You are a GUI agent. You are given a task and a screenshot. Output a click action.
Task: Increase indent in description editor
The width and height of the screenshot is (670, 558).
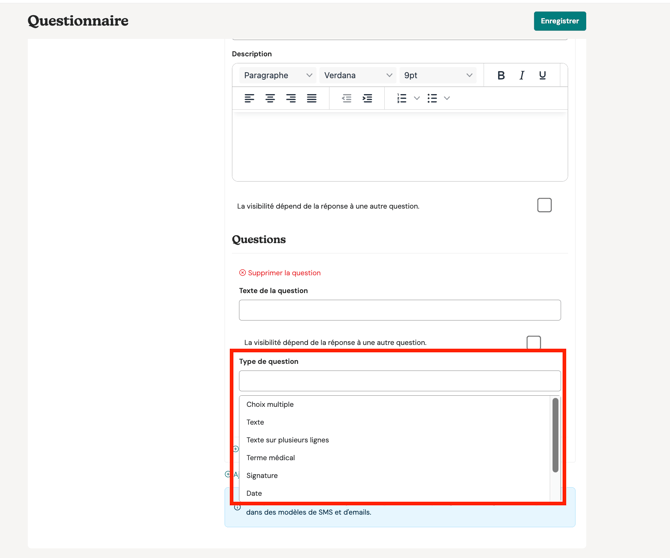tap(367, 99)
